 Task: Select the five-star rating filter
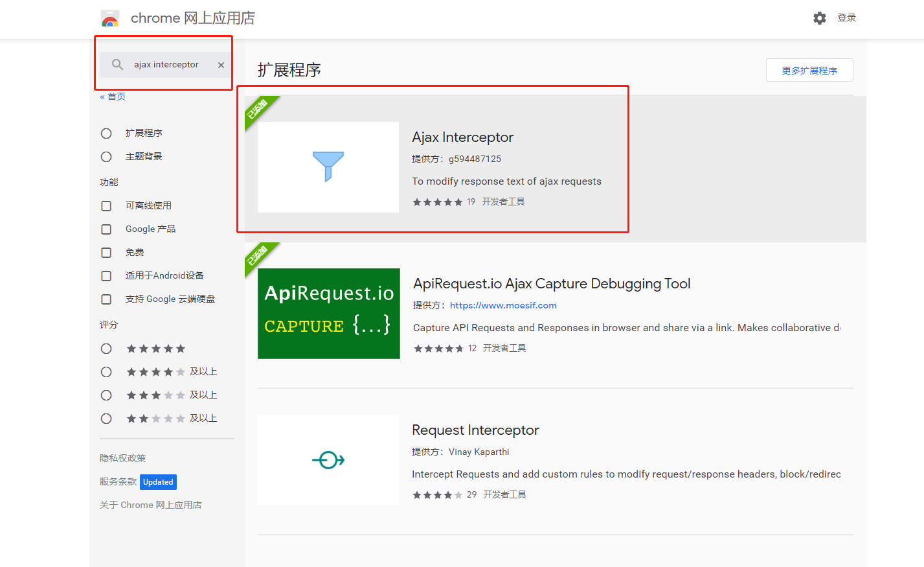[106, 348]
